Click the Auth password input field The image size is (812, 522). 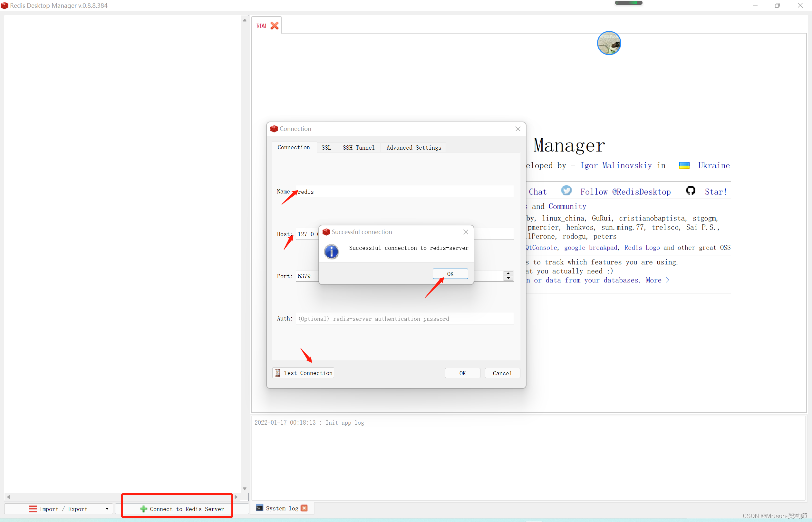[405, 319]
